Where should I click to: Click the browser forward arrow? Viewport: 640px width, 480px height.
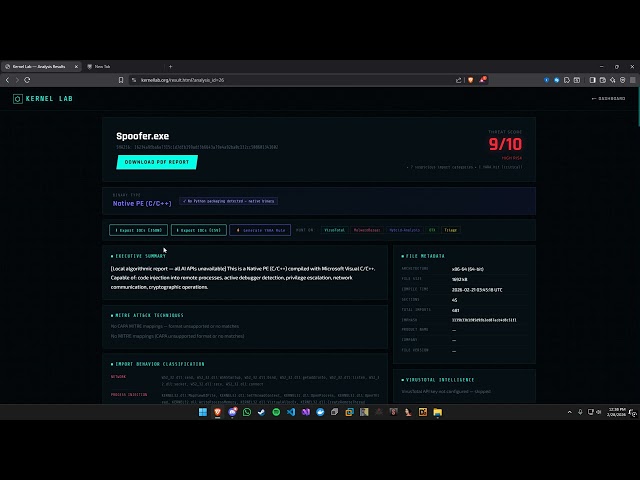[x=17, y=80]
